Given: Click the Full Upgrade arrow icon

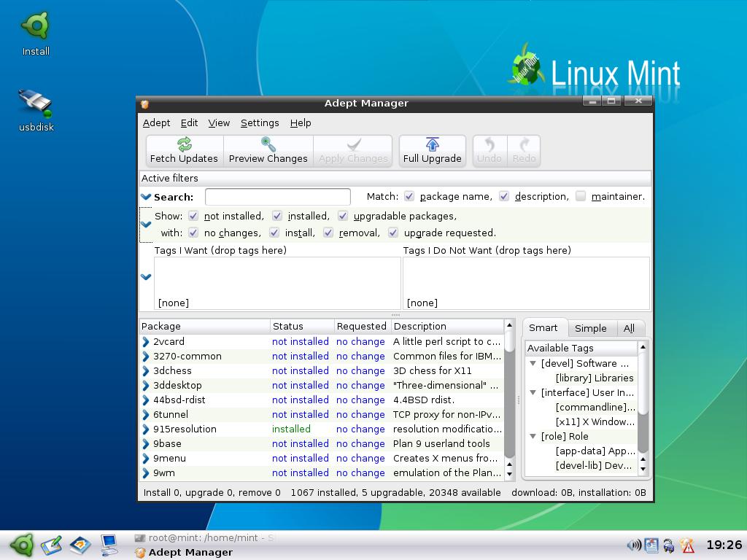Looking at the screenshot, I should (432, 144).
